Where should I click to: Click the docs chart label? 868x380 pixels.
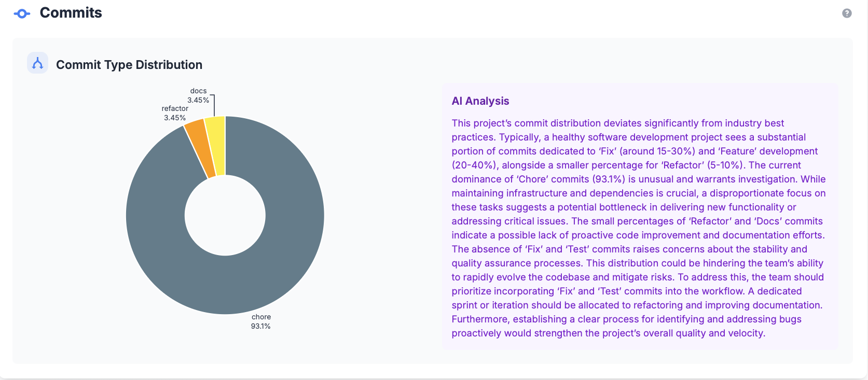(198, 91)
